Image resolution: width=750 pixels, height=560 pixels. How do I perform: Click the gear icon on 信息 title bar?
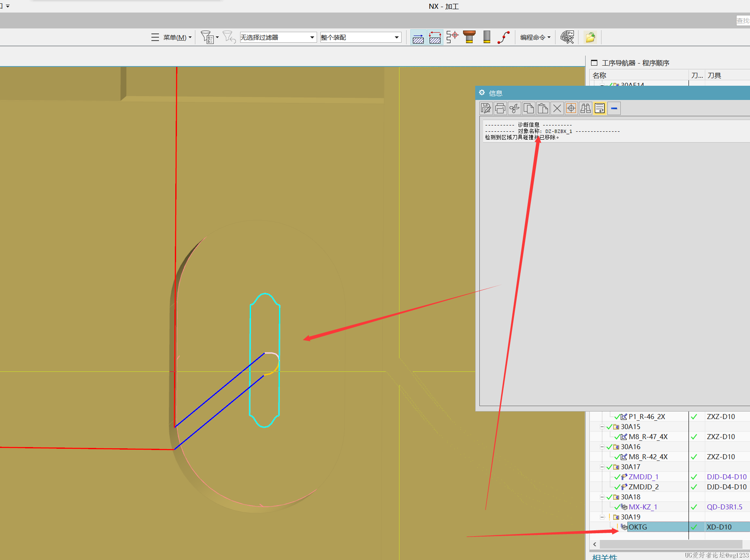coord(482,93)
